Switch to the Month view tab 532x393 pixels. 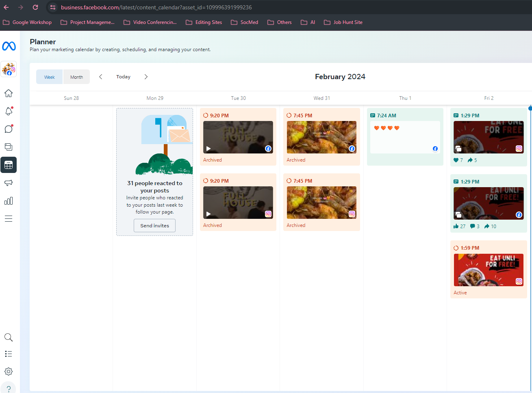76,77
